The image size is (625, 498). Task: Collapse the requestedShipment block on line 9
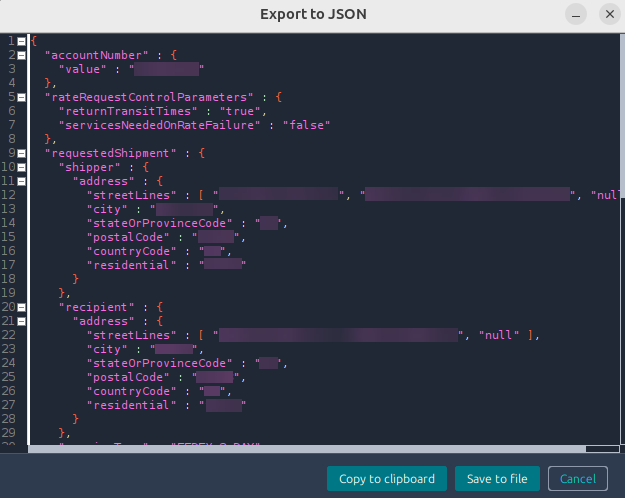click(22, 153)
